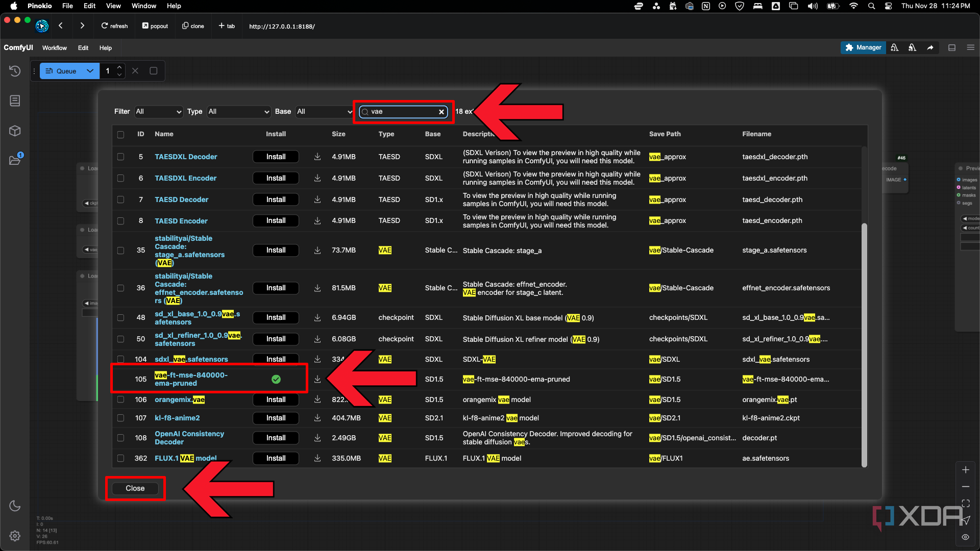Click download icon for TAESDXL Decoder row

point(317,157)
